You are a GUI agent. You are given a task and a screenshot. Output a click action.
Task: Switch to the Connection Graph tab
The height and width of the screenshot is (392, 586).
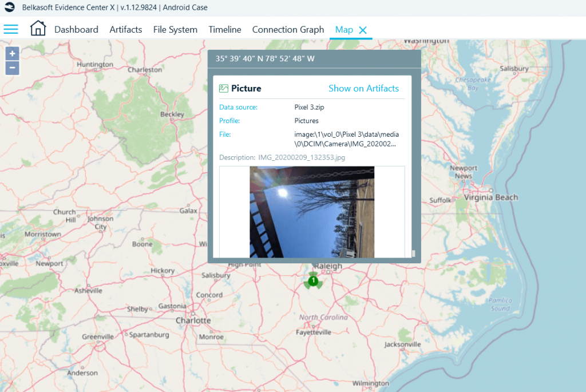click(x=288, y=29)
